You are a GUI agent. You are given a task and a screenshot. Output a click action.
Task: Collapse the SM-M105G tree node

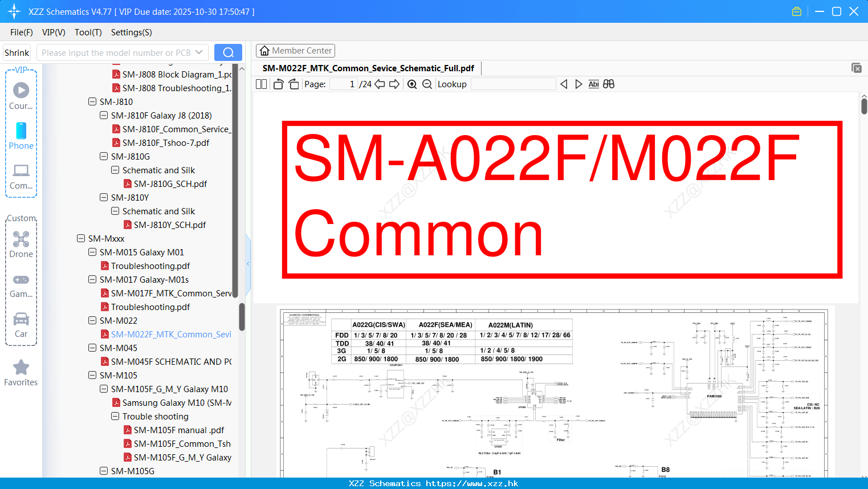pyautogui.click(x=104, y=471)
